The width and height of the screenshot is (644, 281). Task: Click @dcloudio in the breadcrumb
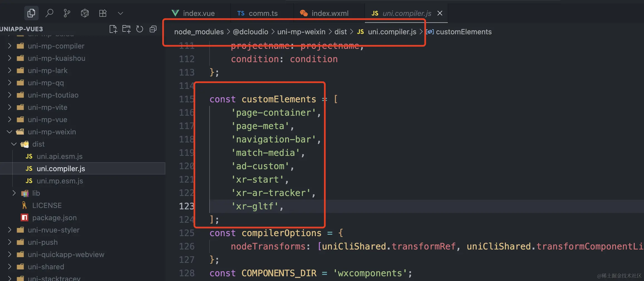click(x=250, y=32)
